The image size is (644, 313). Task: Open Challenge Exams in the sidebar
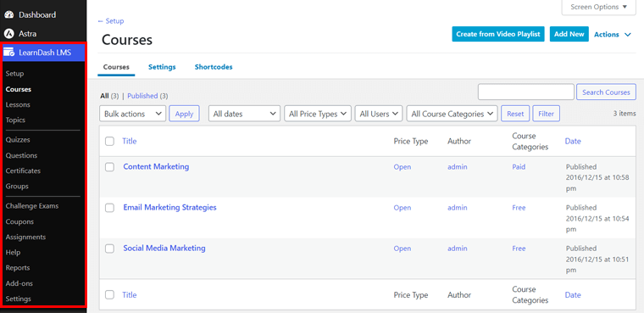[32, 205]
